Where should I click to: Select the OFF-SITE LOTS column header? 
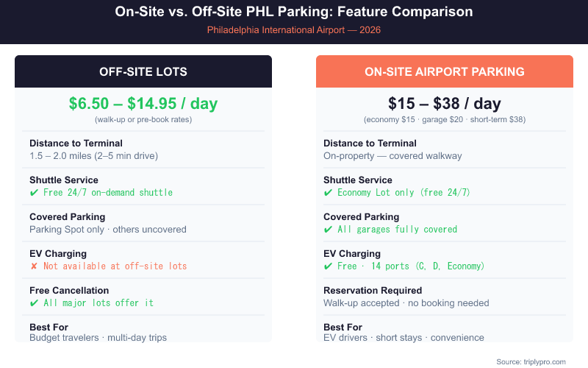coord(143,72)
